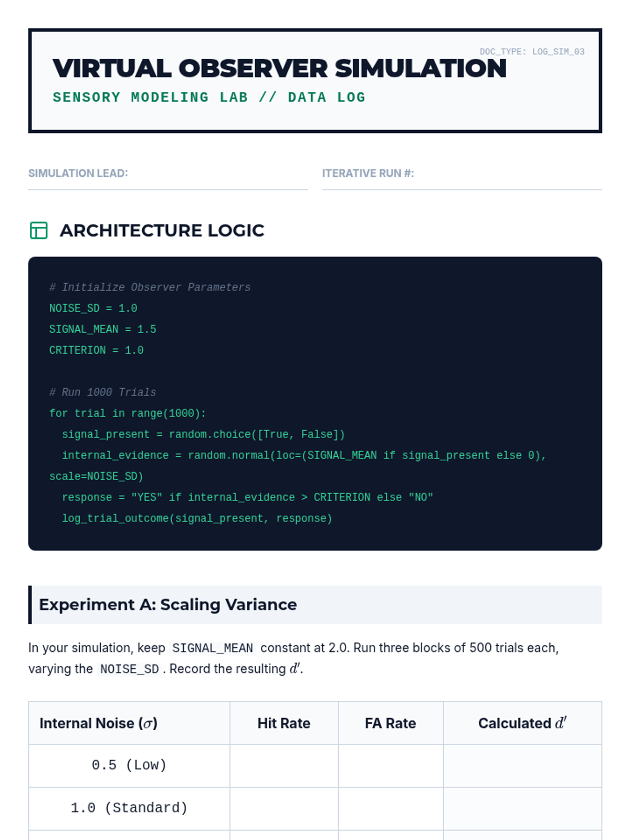Click Hit Rate cell for 0.5 (Low)
Image resolution: width=630 pixels, height=840 pixels.
click(x=283, y=765)
